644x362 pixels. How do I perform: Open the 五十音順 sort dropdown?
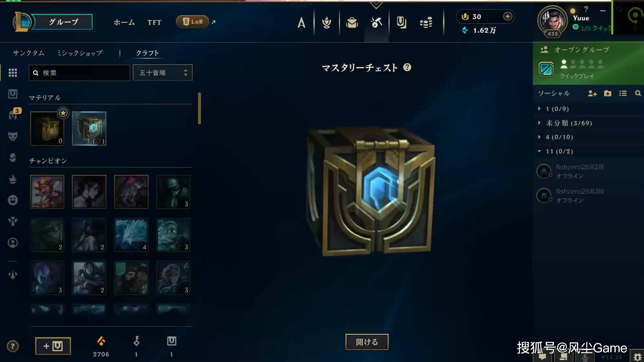click(163, 73)
